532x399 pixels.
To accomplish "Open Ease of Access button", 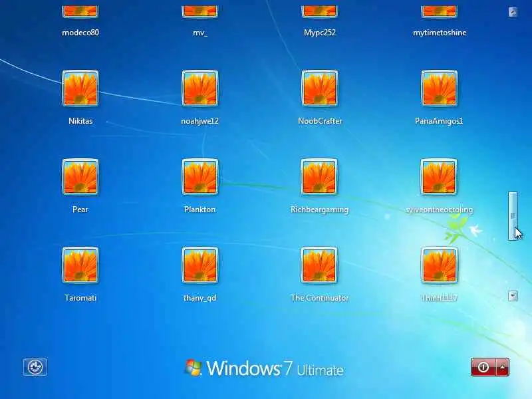I will tap(35, 367).
